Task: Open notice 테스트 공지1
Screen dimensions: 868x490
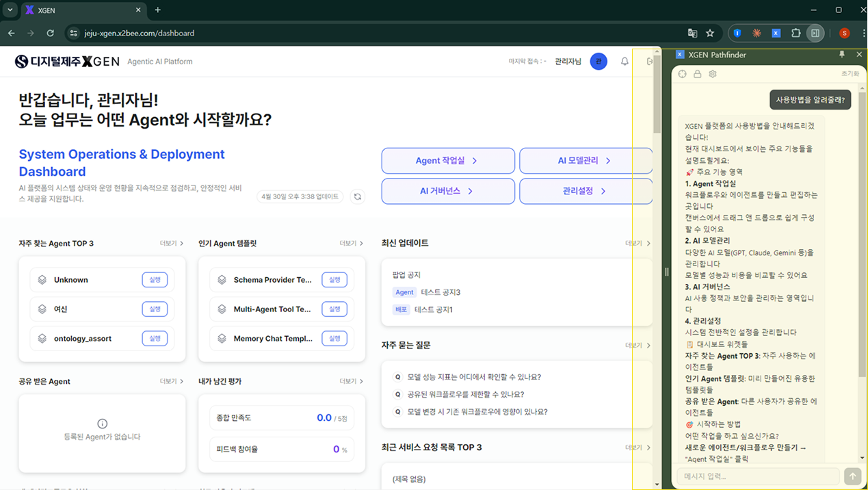Action: click(x=434, y=310)
